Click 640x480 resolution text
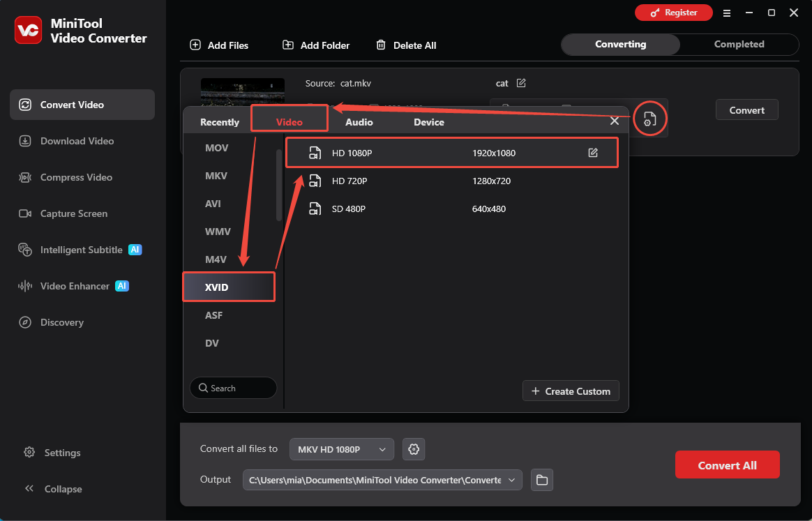The width and height of the screenshot is (812, 521). 489,209
